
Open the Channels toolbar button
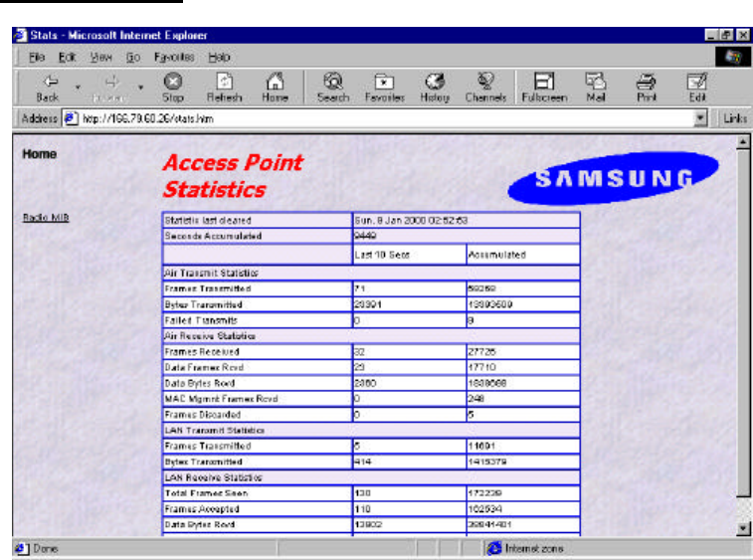(x=486, y=88)
